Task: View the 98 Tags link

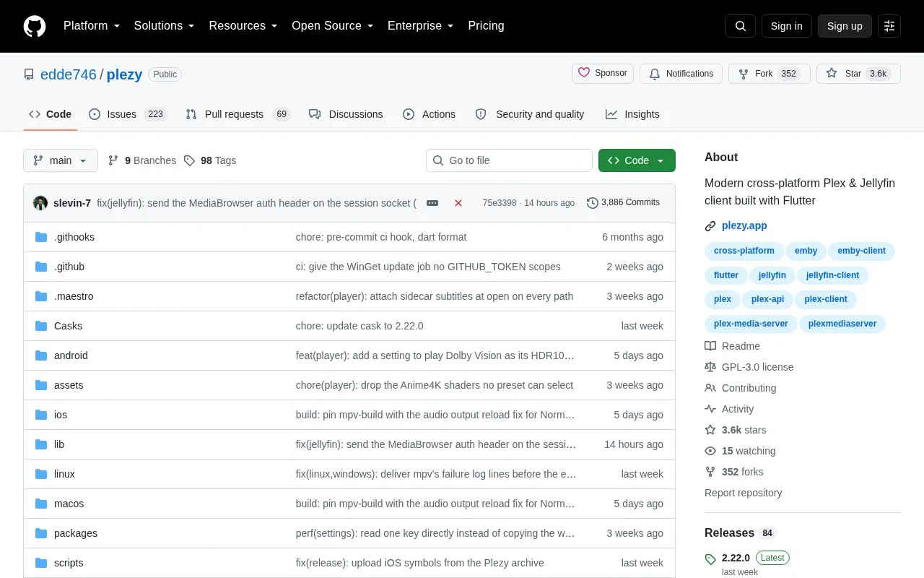Action: [210, 160]
